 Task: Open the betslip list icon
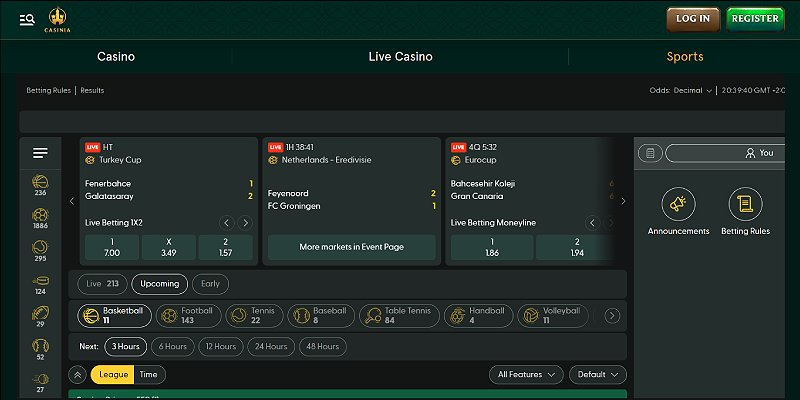650,153
